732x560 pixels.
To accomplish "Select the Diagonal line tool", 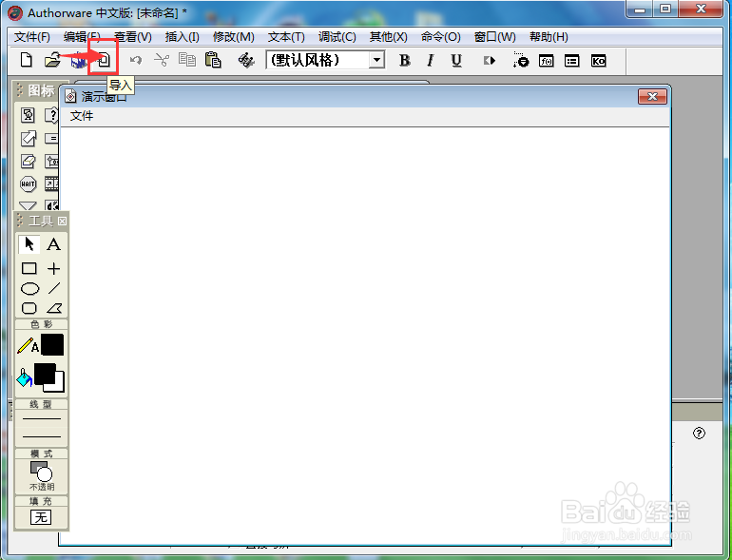I will point(54,288).
